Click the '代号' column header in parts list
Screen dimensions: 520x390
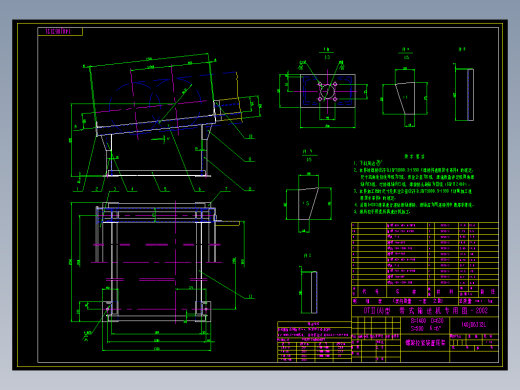tap(370, 292)
